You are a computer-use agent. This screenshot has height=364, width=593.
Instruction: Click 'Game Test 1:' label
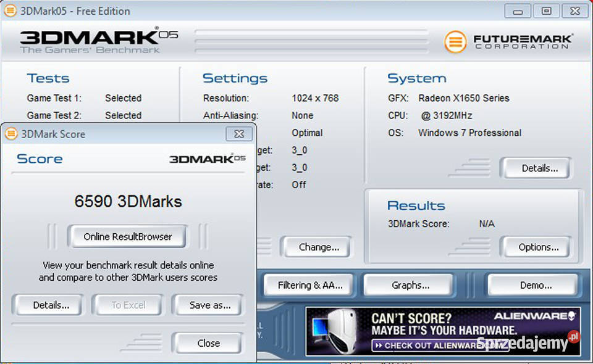[54, 98]
